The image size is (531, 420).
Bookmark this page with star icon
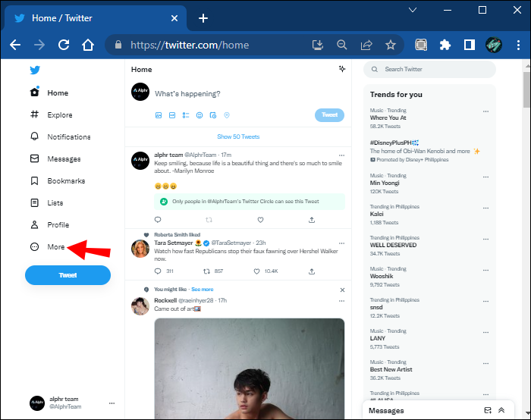pyautogui.click(x=391, y=45)
